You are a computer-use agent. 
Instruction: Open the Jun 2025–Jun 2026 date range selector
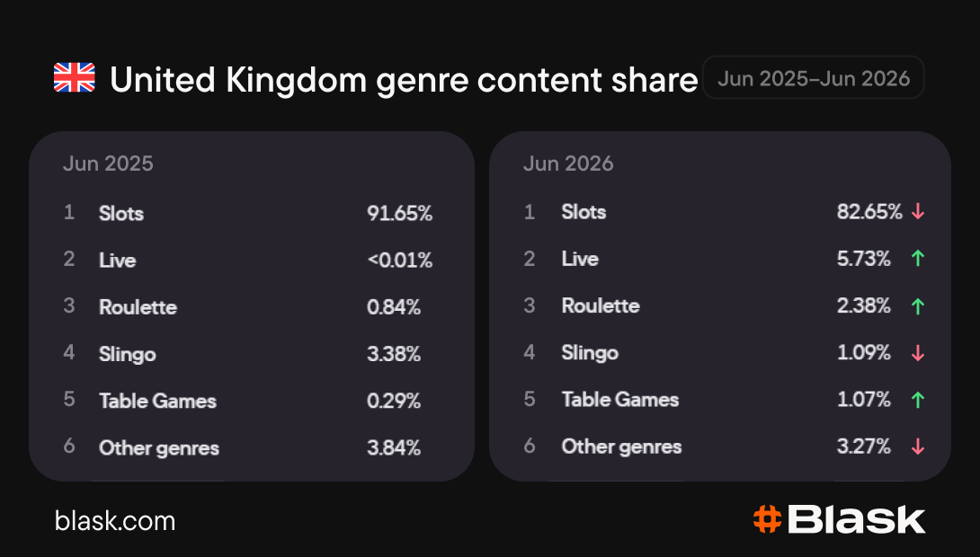point(813,78)
